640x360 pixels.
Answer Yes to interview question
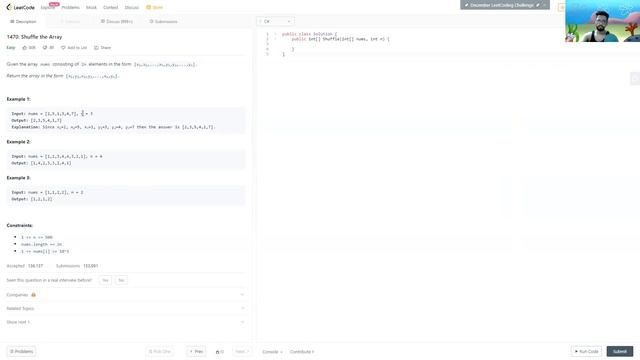tap(105, 280)
